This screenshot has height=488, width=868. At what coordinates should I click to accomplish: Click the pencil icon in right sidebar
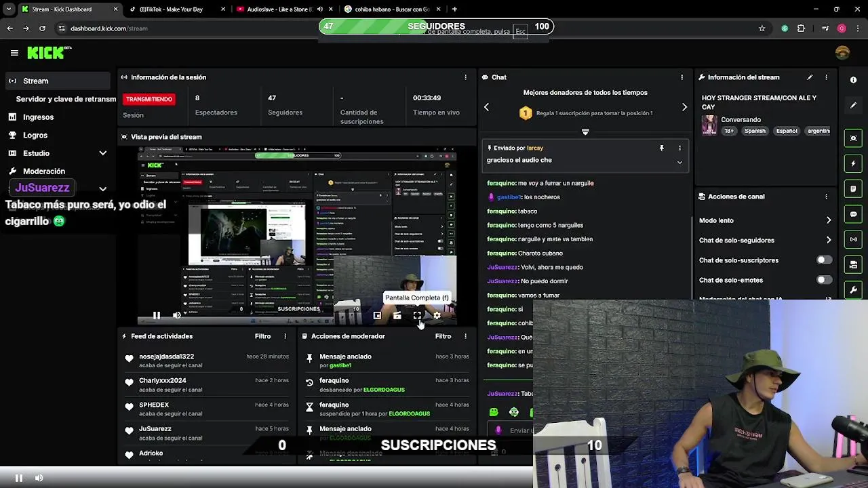(x=853, y=106)
